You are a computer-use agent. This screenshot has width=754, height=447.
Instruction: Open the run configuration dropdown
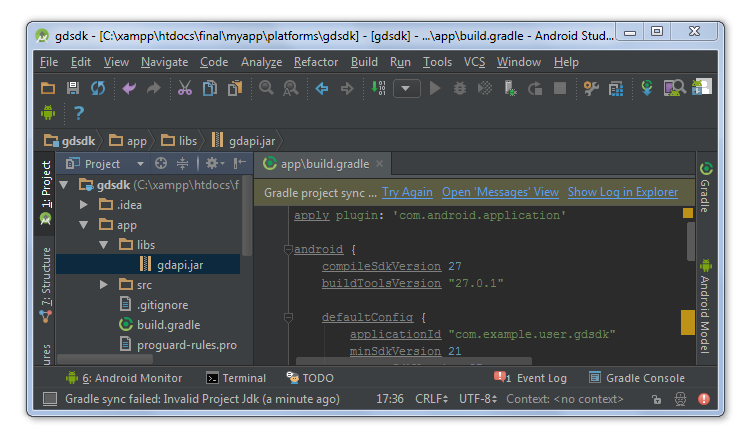[406, 88]
